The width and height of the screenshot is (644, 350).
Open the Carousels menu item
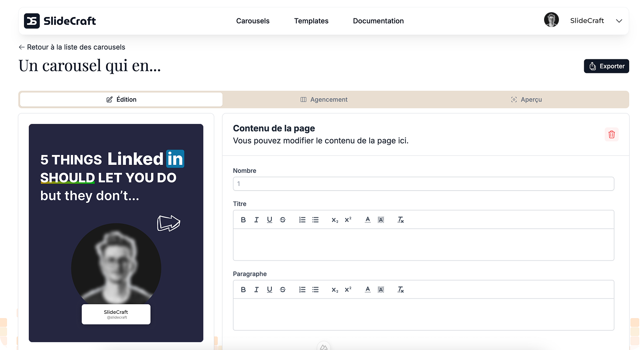pos(253,21)
